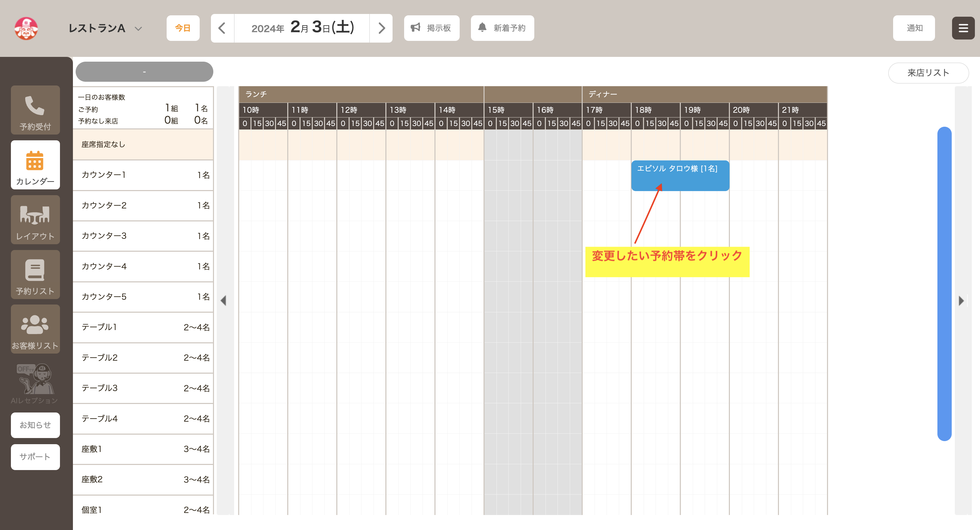Screen dimensions: 980x530
Task: Open the お客様リスト people icon
Action: [x=35, y=329]
